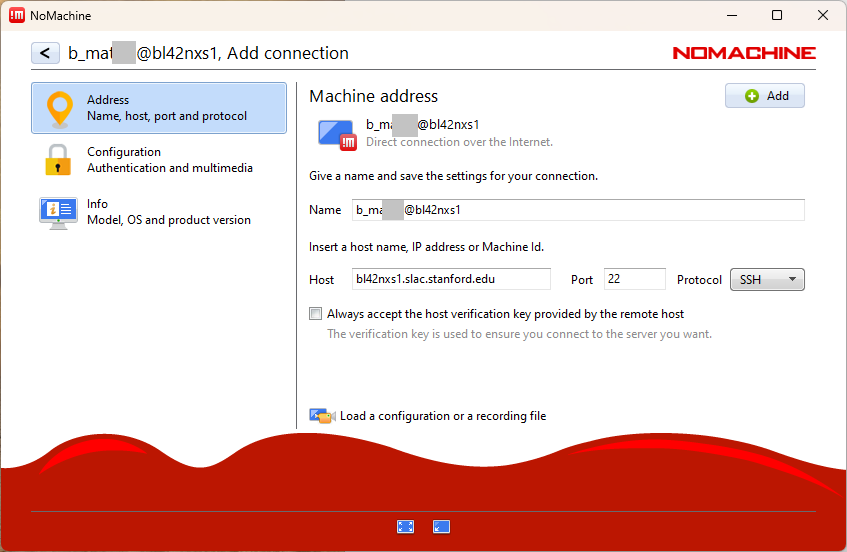
Task: Enable always accept host verification key
Action: pos(316,314)
